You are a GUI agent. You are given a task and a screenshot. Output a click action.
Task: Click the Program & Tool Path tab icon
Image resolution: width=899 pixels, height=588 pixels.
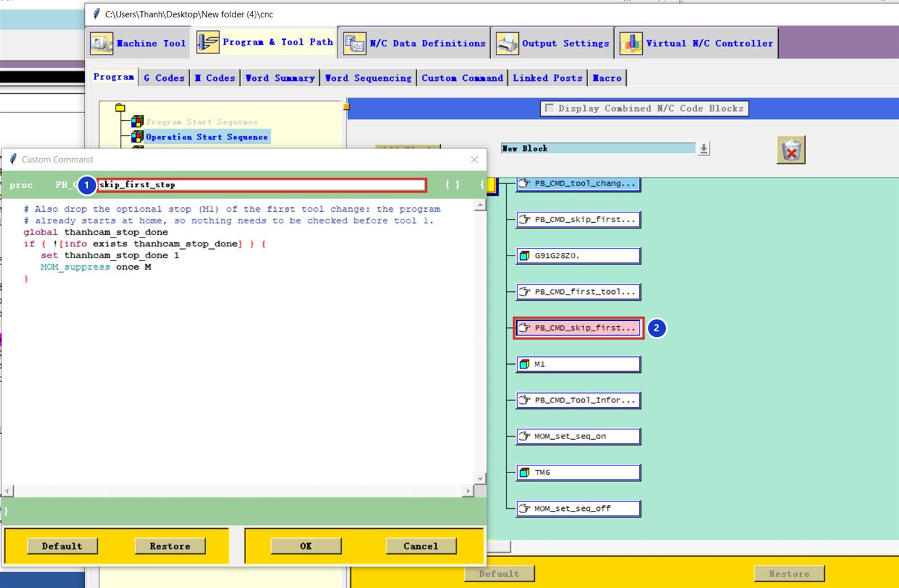pyautogui.click(x=207, y=42)
